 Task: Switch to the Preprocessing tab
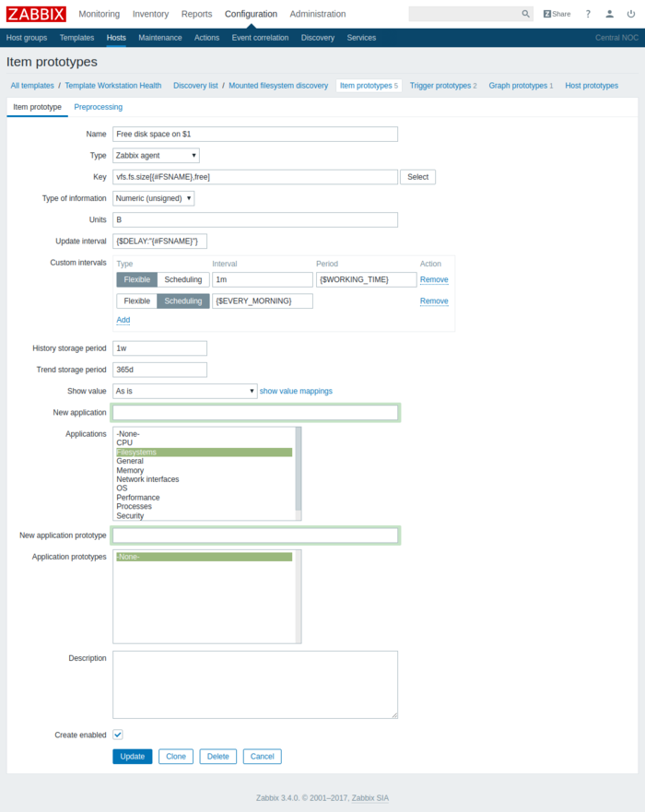99,107
